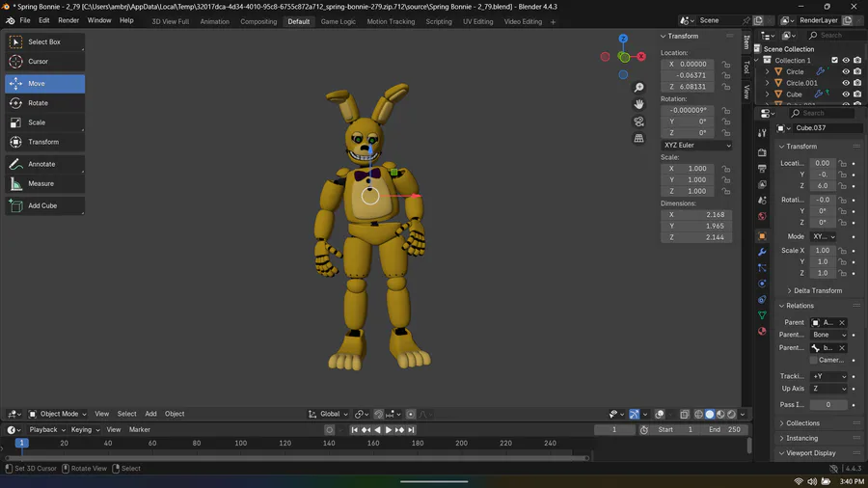Collapse the Relations panel
The width and height of the screenshot is (868, 488).
point(800,306)
